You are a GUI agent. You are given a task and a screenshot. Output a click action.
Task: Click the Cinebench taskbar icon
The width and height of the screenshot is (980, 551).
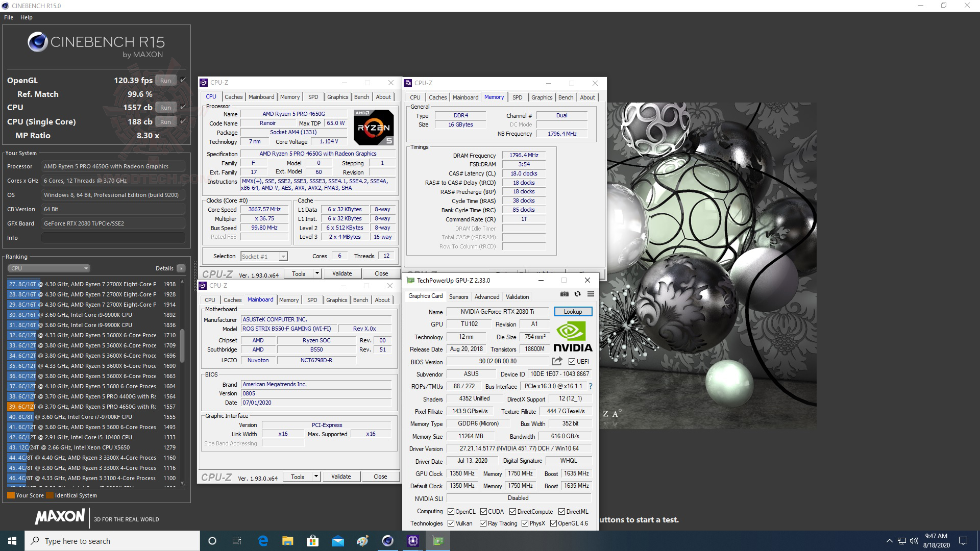(x=388, y=541)
